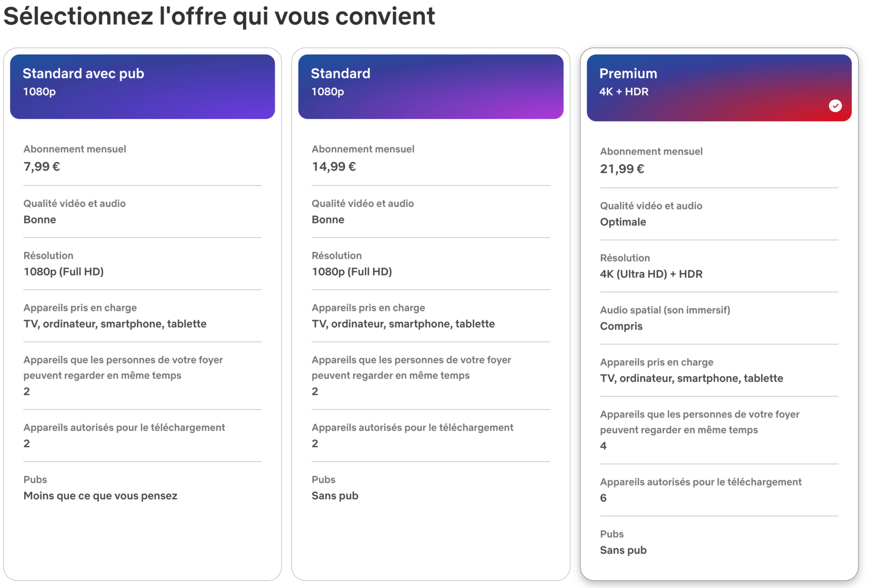Select the Standard avec pub plan header
This screenshot has height=588, width=872.
point(142,87)
